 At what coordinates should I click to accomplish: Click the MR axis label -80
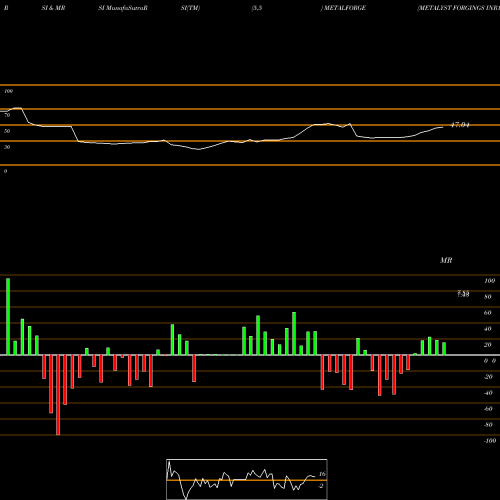(488, 425)
